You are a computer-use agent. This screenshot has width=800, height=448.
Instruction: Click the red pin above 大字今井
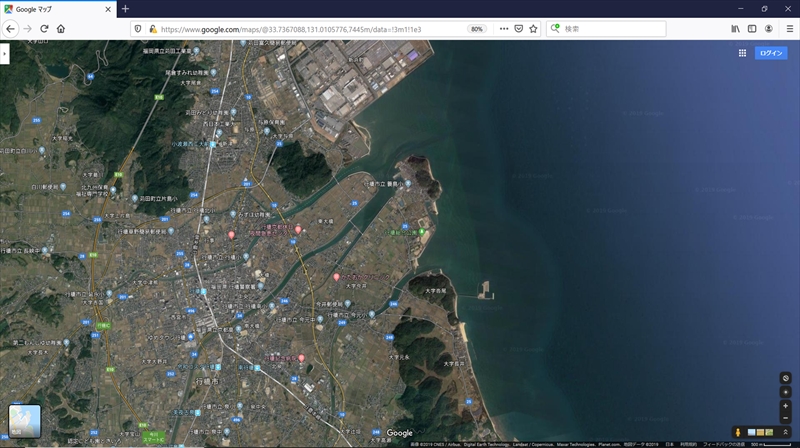(x=336, y=277)
